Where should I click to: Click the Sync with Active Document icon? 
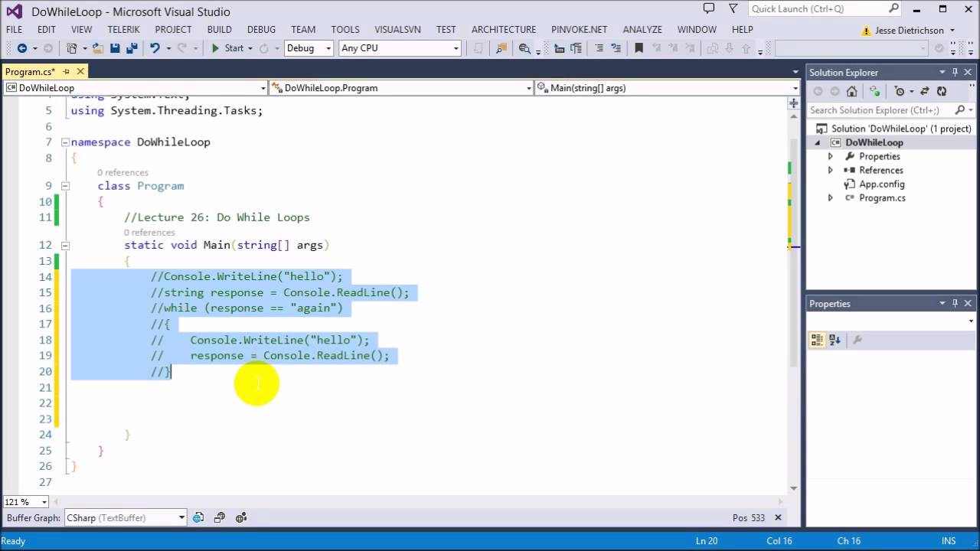pyautogui.click(x=925, y=91)
